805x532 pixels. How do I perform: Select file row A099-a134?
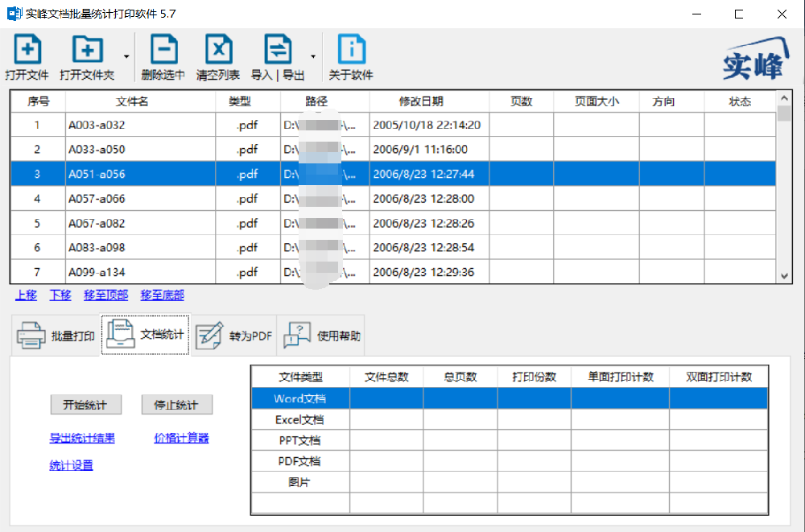click(394, 272)
